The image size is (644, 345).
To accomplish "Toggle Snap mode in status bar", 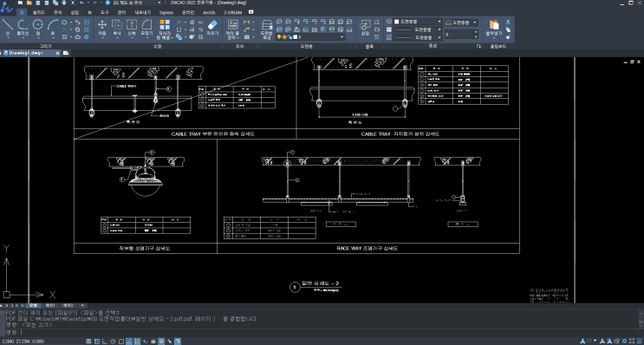I will point(88,342).
